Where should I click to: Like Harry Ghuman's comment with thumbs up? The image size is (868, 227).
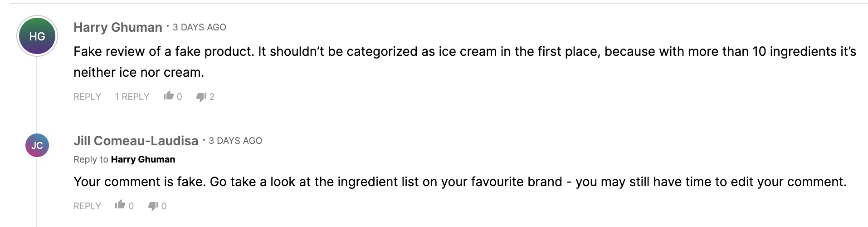click(x=169, y=96)
